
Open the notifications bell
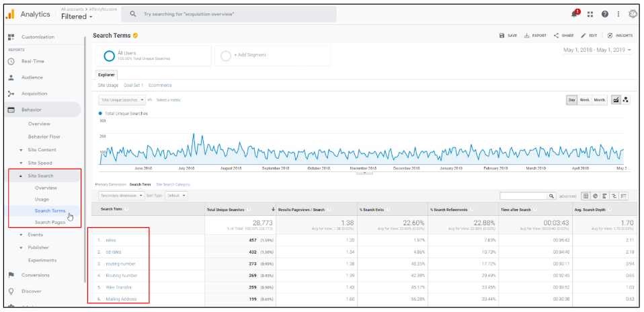click(574, 14)
